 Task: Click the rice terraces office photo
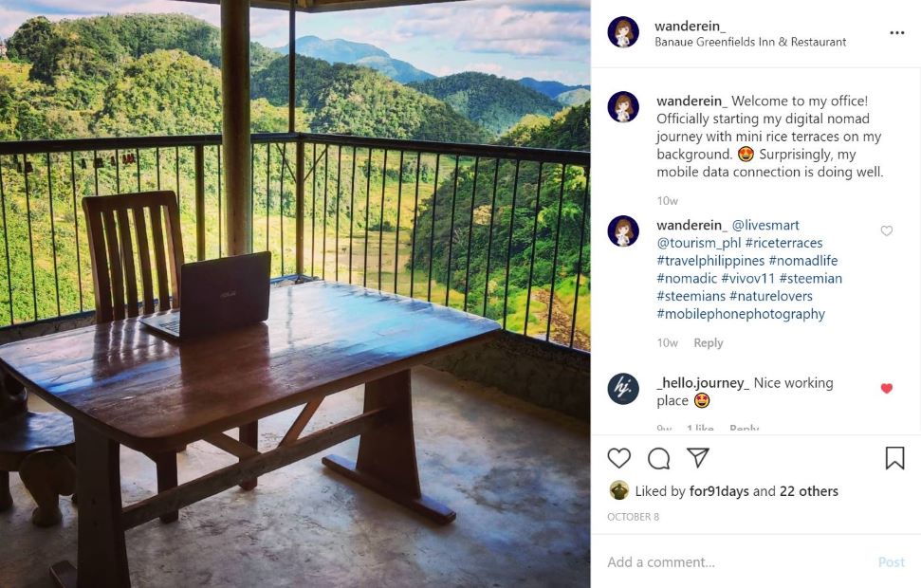294,294
